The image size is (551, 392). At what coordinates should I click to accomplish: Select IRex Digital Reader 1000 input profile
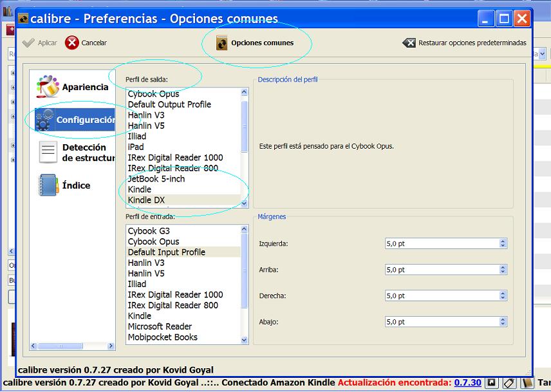click(x=183, y=294)
